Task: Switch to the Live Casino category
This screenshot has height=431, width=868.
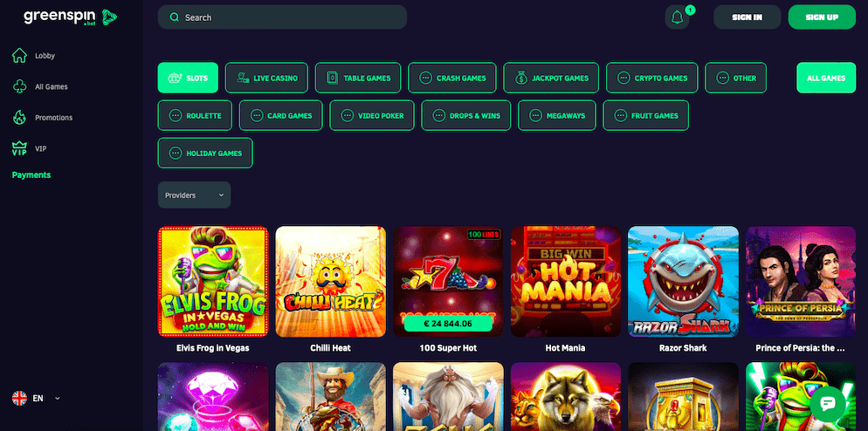Action: (x=266, y=78)
